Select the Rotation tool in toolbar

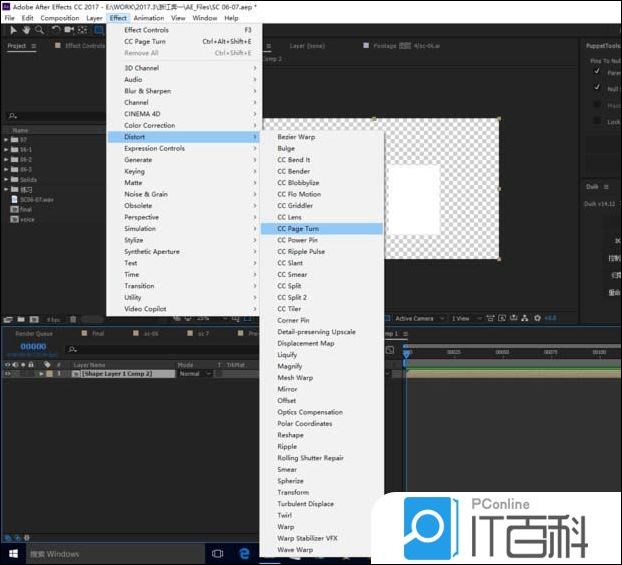click(x=56, y=30)
